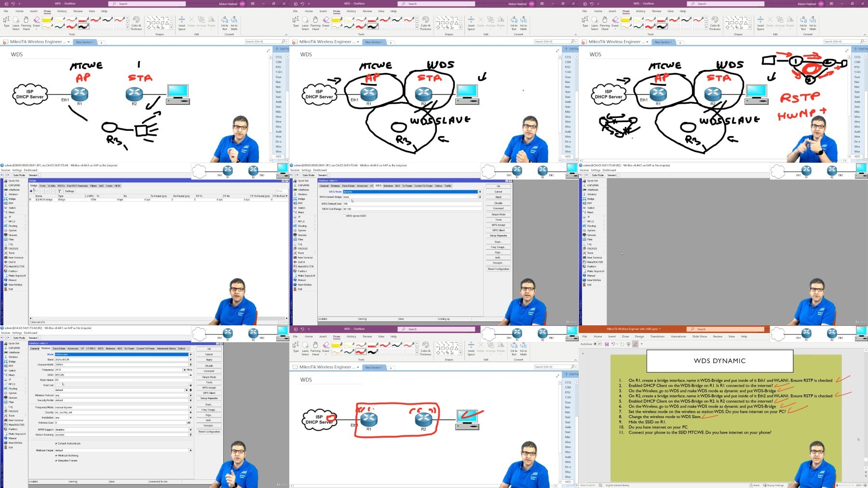
Task: Open Settings button in Bridge window toolbar
Action: click(69, 191)
